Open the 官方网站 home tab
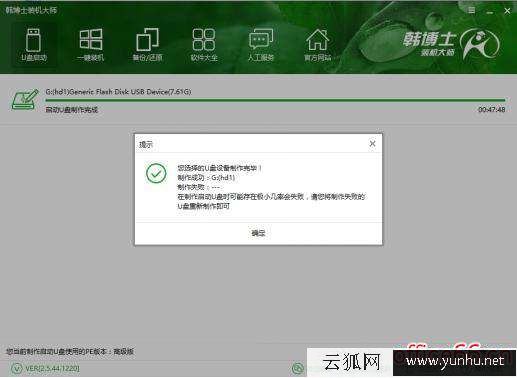The height and width of the screenshot is (378, 517). coord(317,45)
